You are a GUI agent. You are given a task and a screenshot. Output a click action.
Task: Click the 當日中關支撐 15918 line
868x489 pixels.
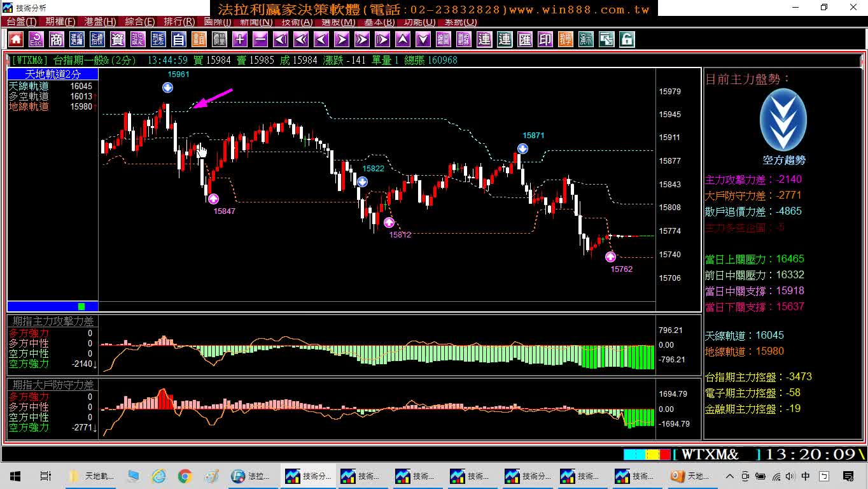tap(755, 291)
